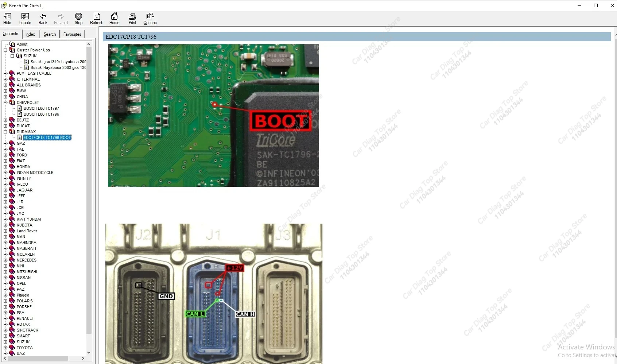Open the EDC17CP18 TC1796 BOOT page
Viewport: 617px width, 364px height.
tap(47, 138)
